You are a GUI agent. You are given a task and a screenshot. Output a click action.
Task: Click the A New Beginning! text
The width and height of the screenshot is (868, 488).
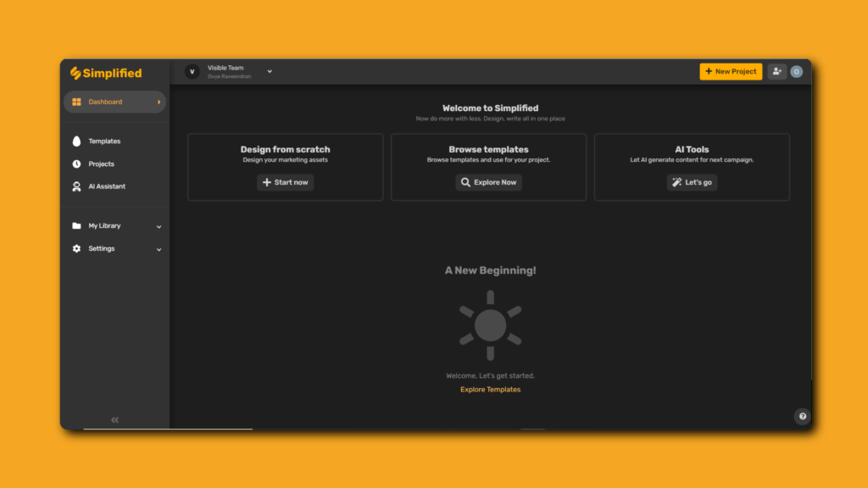pyautogui.click(x=491, y=270)
